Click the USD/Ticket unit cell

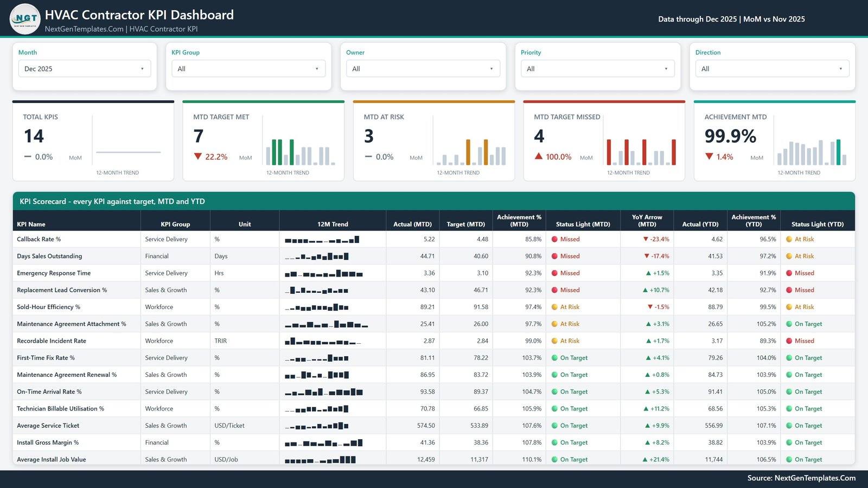(229, 426)
